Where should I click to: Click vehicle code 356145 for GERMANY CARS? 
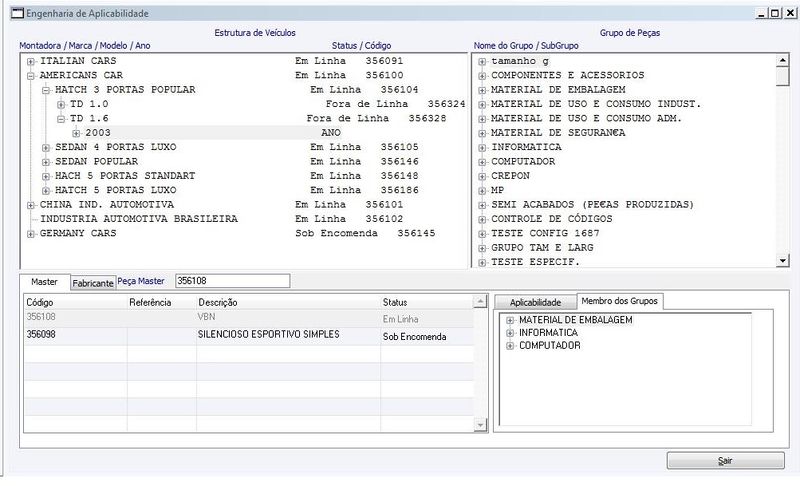[x=416, y=234]
